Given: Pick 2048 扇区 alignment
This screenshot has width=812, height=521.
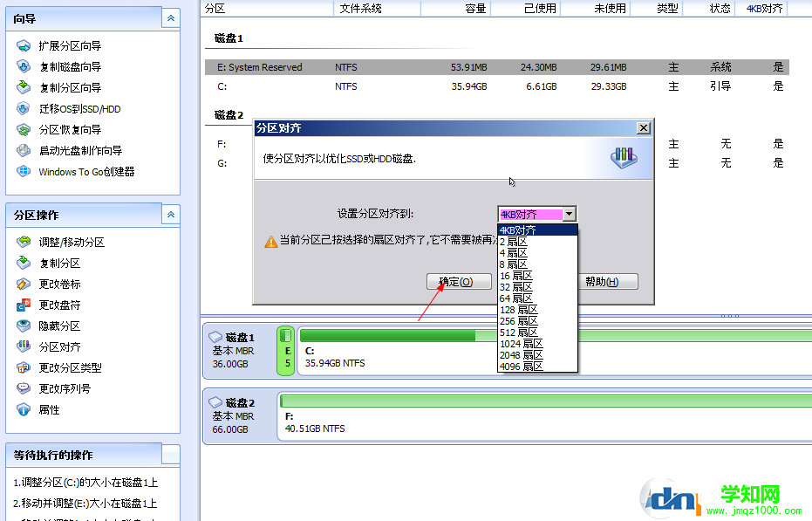Looking at the screenshot, I should [537, 355].
